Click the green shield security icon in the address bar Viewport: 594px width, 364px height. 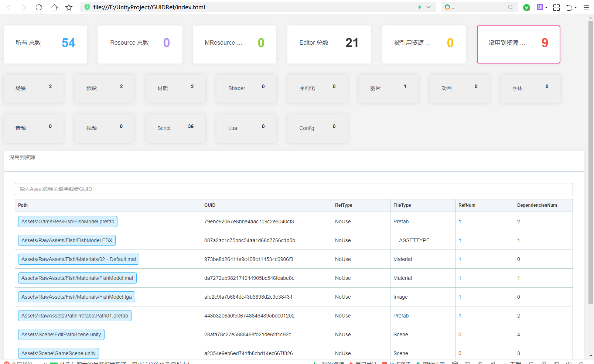87,7
